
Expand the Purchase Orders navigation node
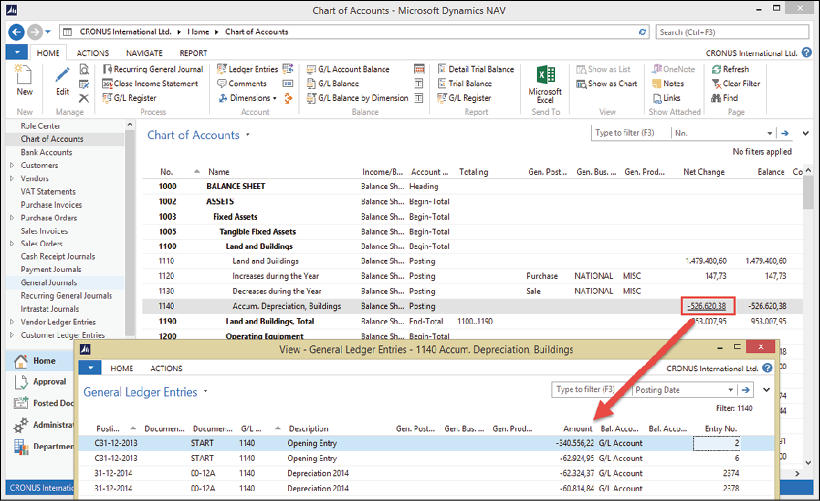click(12, 218)
